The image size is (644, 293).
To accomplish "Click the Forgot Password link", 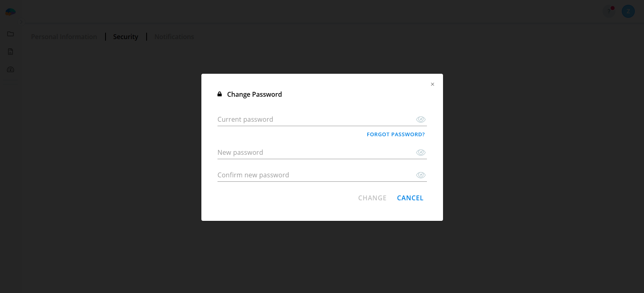I will (396, 134).
